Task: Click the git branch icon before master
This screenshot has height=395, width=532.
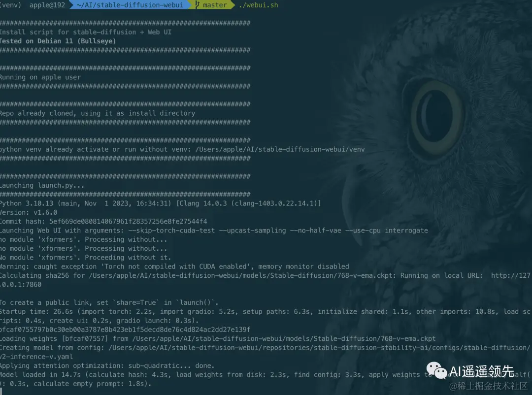Action: pyautogui.click(x=197, y=5)
